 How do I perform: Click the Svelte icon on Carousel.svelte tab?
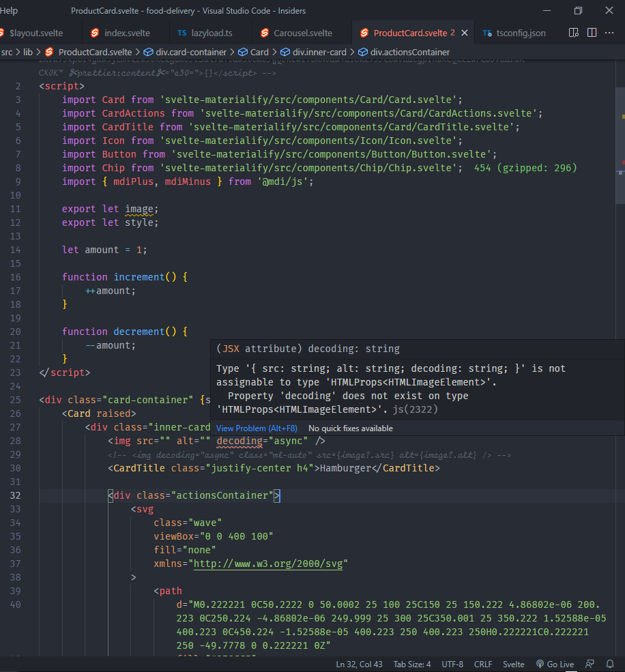[264, 32]
